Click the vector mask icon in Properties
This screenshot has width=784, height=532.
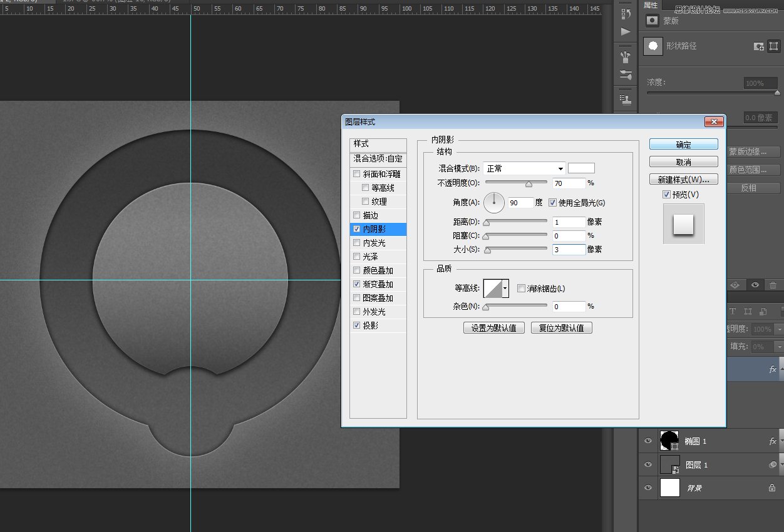[x=774, y=46]
